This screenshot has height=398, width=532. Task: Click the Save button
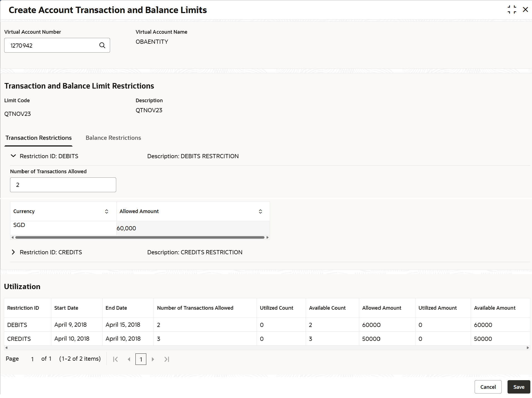[x=519, y=387]
